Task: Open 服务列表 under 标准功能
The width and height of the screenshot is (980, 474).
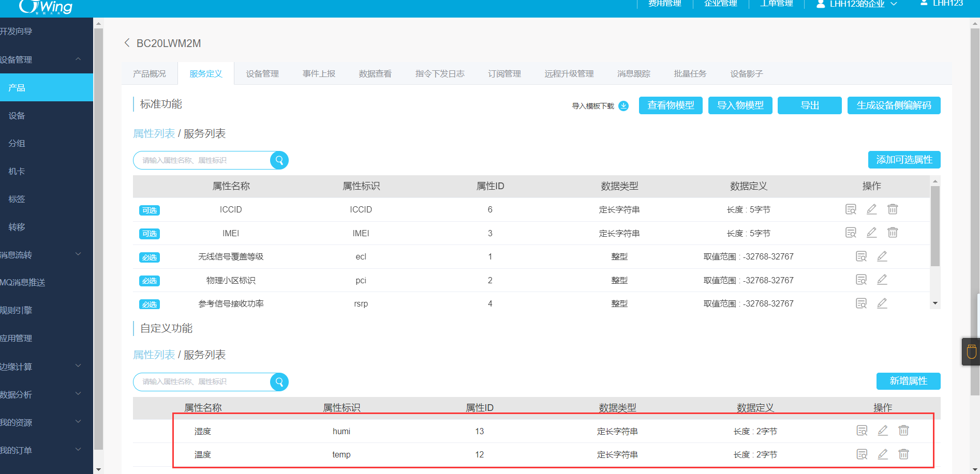Action: (205, 134)
